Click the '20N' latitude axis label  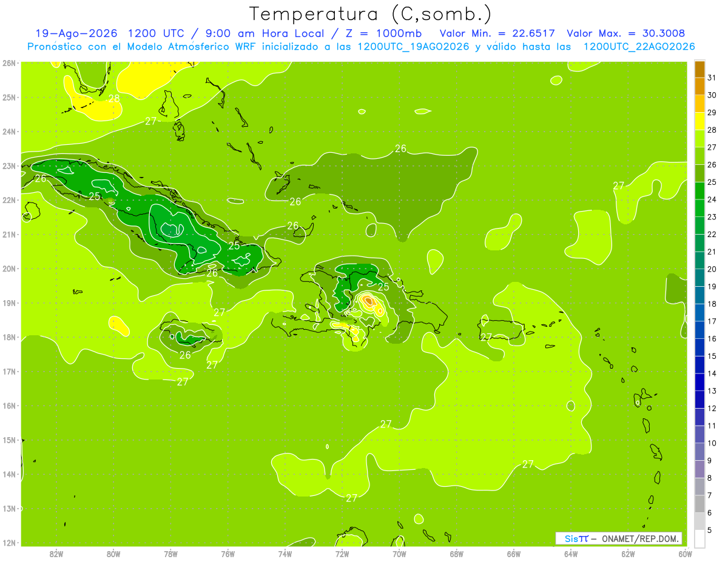(9, 269)
